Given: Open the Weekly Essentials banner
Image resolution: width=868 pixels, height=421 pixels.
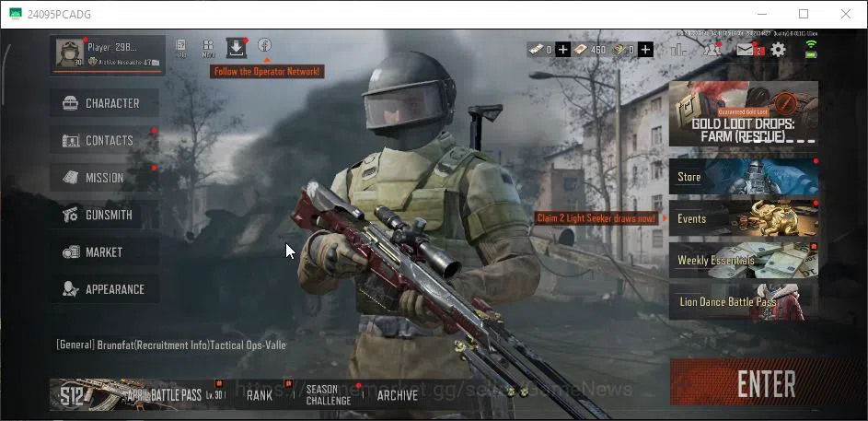Looking at the screenshot, I should (x=744, y=260).
